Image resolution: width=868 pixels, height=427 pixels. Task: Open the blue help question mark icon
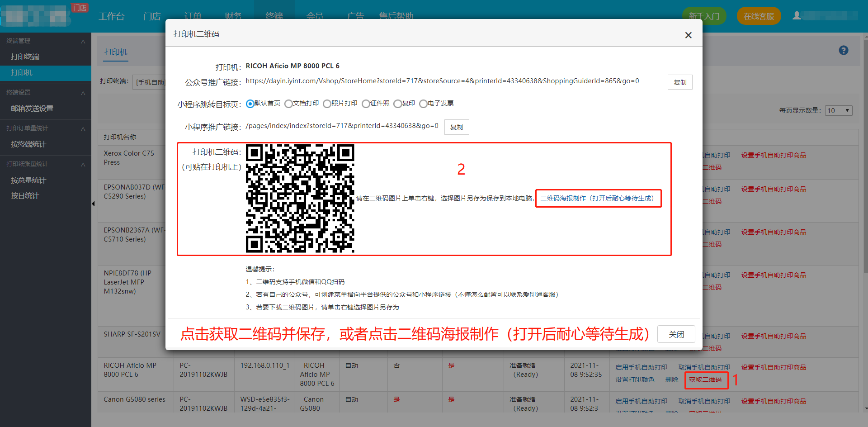pyautogui.click(x=844, y=50)
